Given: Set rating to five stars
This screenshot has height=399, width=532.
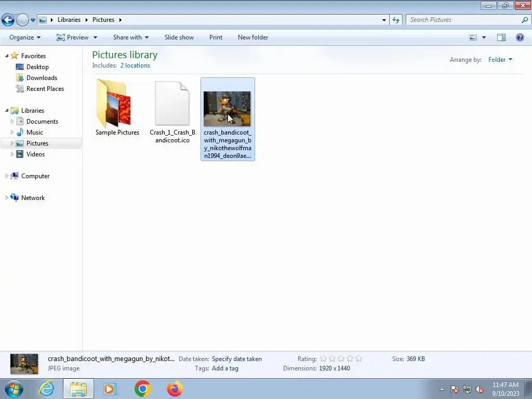Looking at the screenshot, I should pyautogui.click(x=358, y=358).
